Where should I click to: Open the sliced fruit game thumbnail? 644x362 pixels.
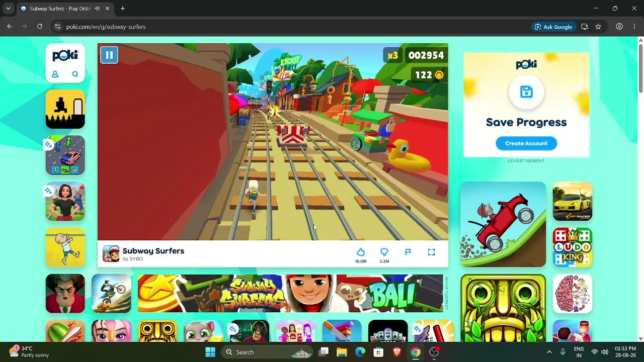tap(65, 331)
